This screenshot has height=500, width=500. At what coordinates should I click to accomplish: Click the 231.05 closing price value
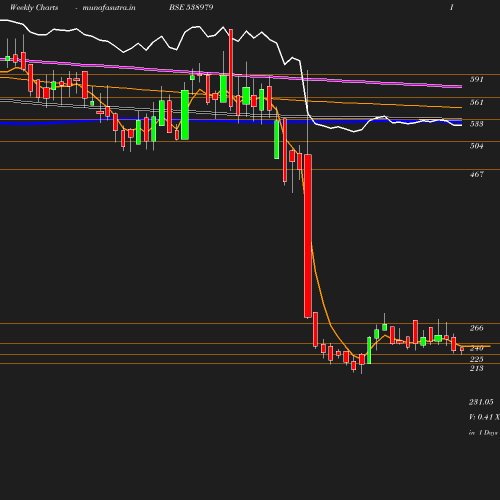tap(481, 402)
